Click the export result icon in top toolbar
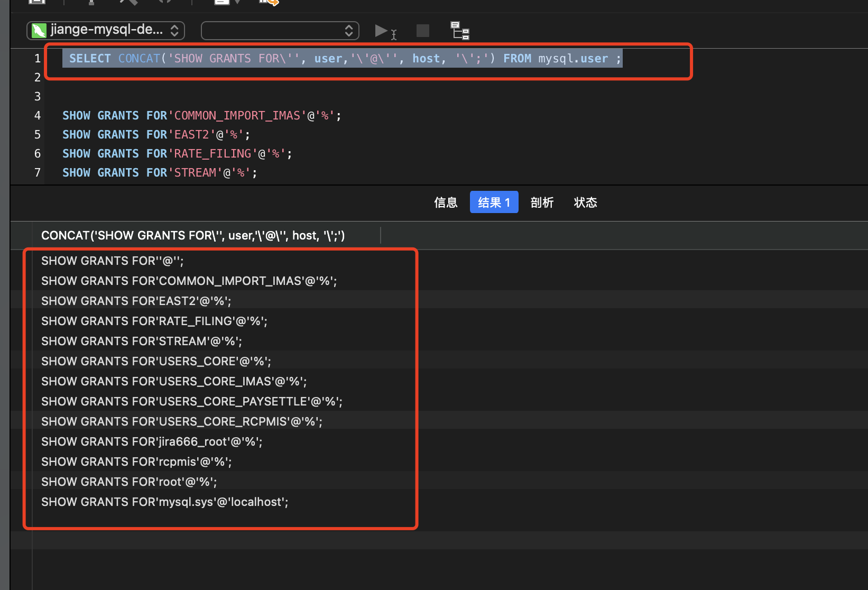 [269, 2]
